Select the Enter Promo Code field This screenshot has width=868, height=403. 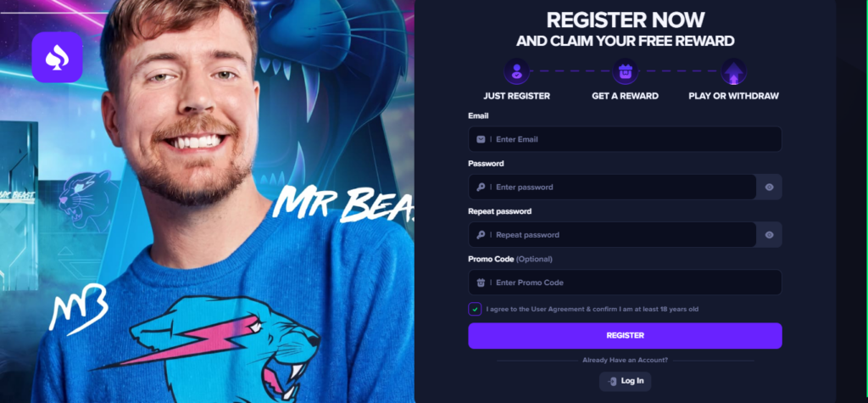(625, 283)
